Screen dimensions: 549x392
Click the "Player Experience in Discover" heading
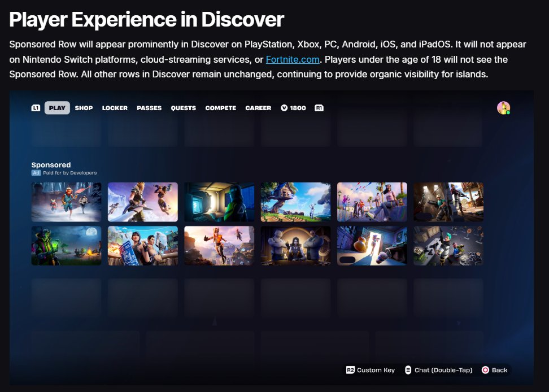(146, 19)
